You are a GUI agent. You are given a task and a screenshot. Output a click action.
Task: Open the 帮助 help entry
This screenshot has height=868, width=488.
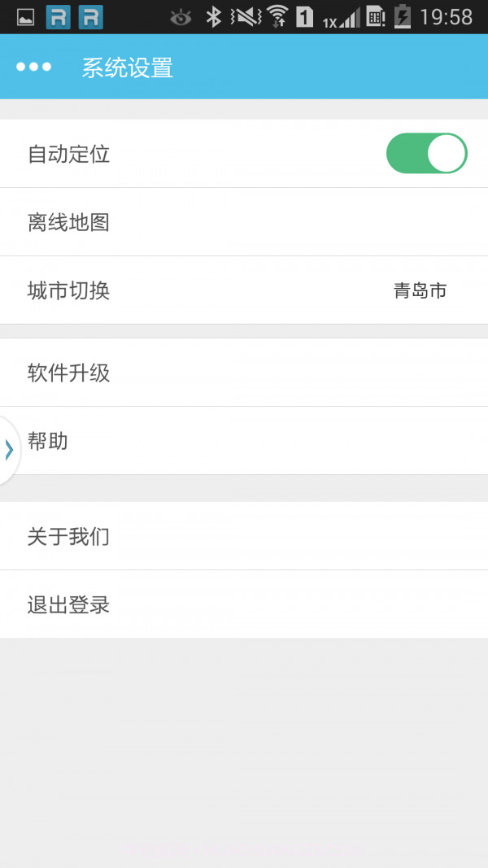(244, 442)
